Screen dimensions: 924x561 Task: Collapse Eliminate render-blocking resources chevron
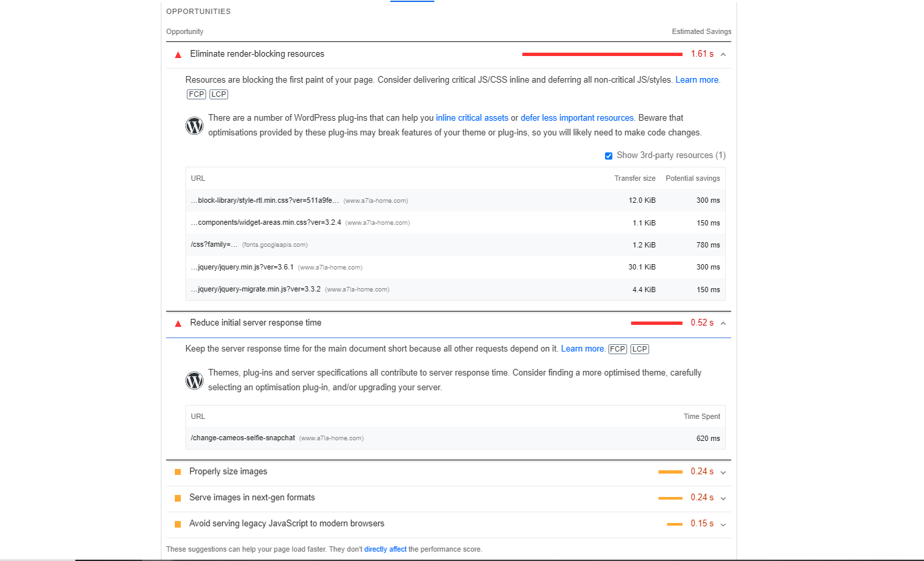tap(723, 54)
